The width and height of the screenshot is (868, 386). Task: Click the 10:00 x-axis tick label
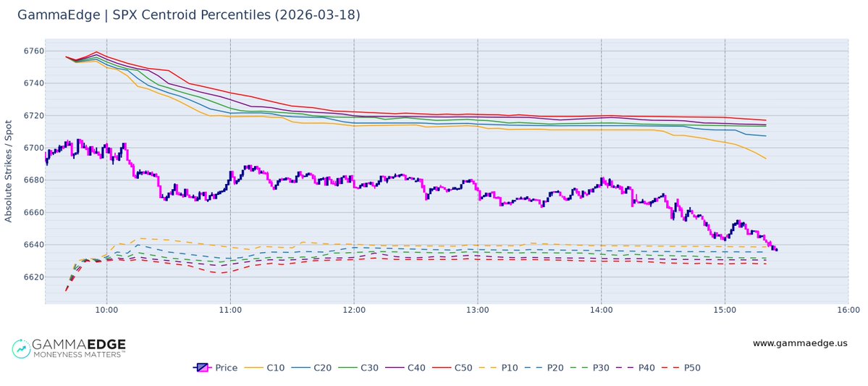(x=106, y=310)
